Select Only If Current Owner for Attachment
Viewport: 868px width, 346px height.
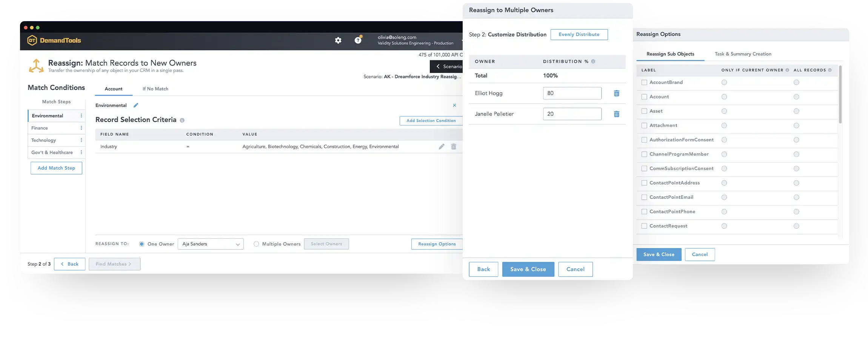[724, 126]
